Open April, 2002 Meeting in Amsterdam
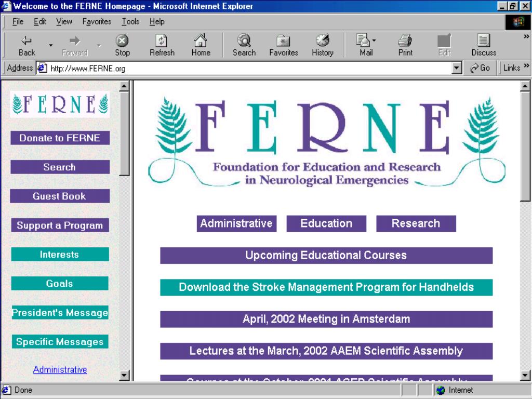Screen dimensions: 532x399 (x=326, y=320)
